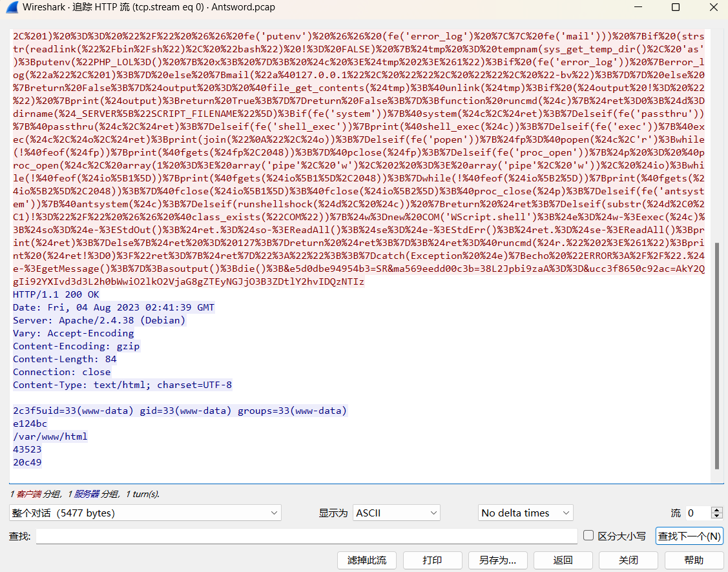The height and width of the screenshot is (572, 728).
Task: Click the 打印 print button
Action: click(432, 560)
